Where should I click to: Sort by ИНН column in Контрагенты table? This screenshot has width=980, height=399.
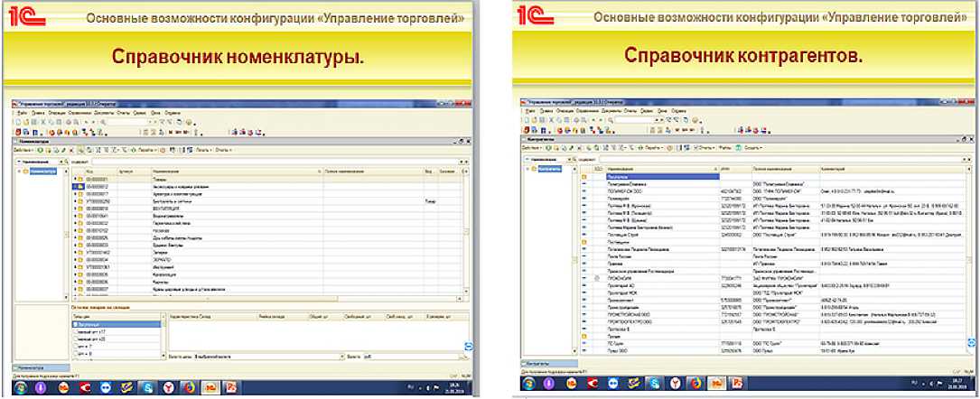(735, 169)
